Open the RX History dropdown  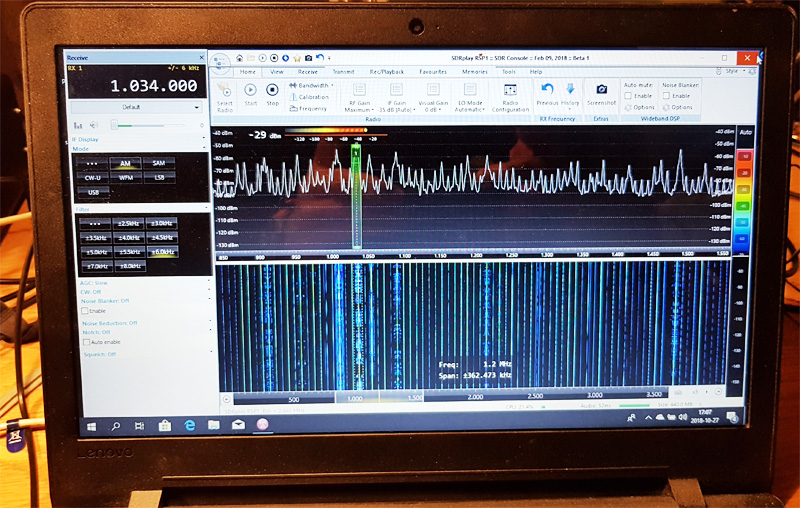coord(570,95)
